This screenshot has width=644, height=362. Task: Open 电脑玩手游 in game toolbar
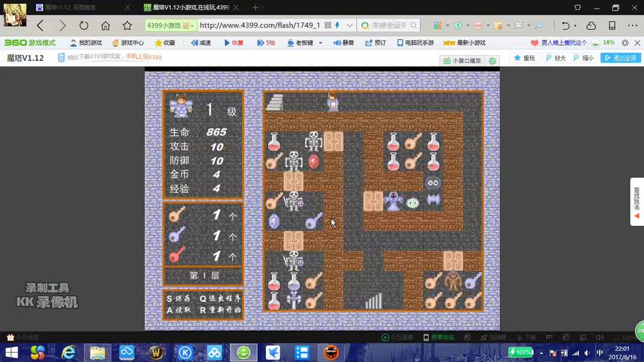point(415,43)
